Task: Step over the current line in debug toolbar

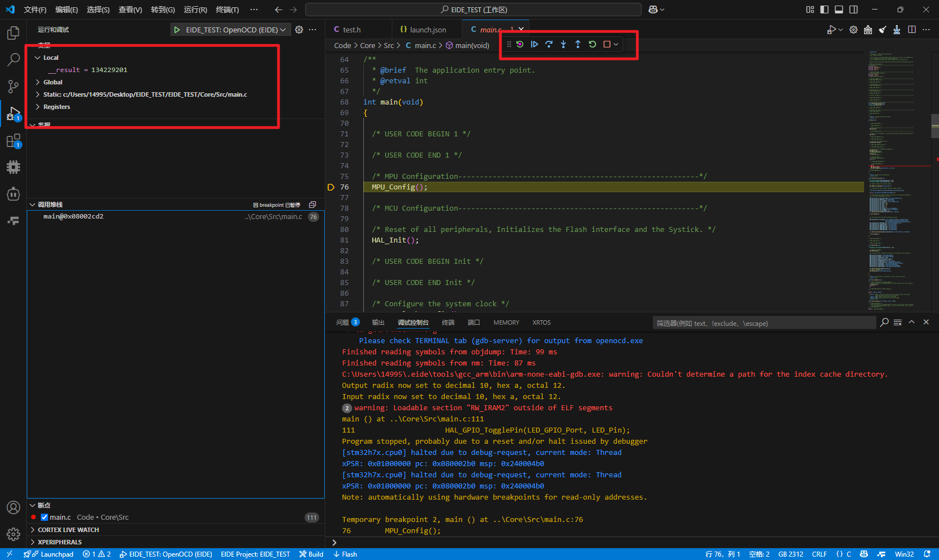Action: click(549, 44)
